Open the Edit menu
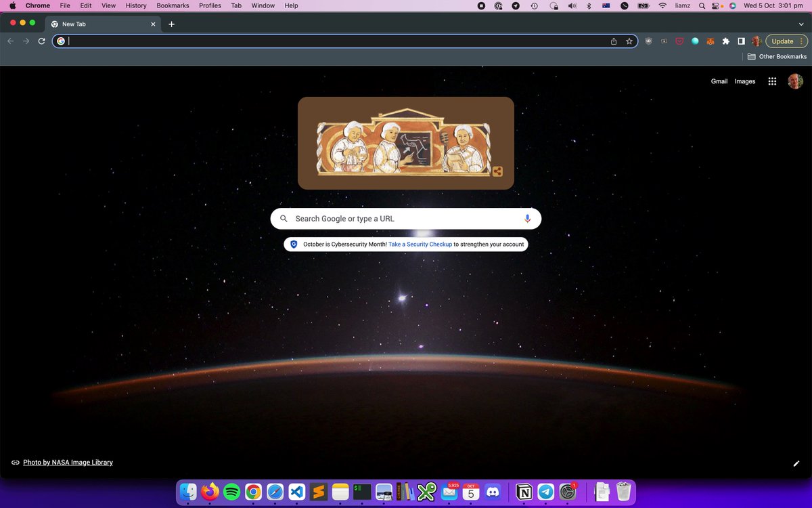This screenshot has height=508, width=812. [86, 5]
